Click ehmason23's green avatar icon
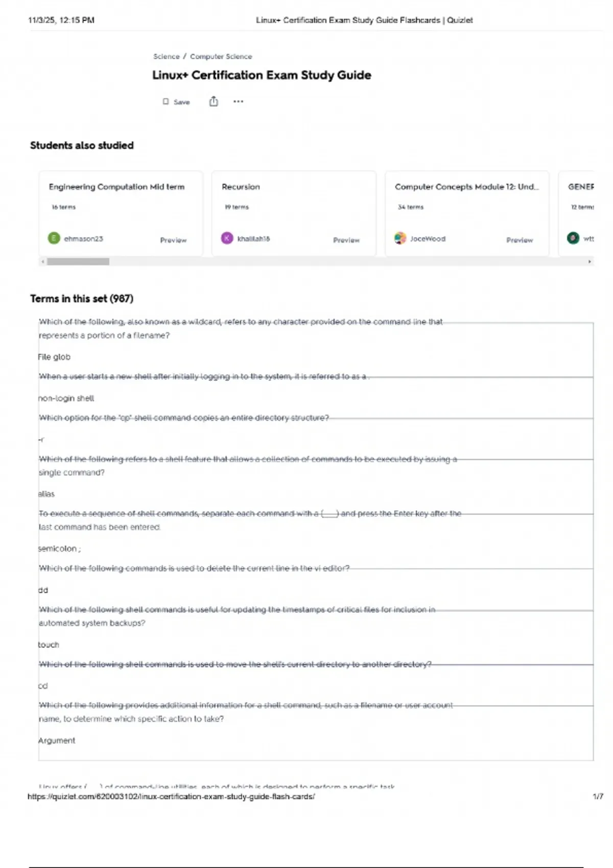 54,238
